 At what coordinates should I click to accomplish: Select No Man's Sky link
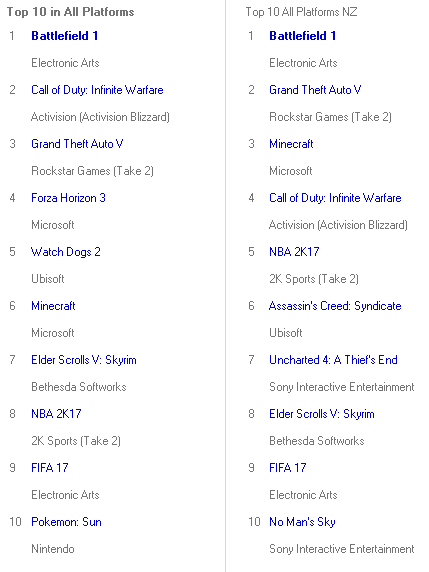click(302, 522)
